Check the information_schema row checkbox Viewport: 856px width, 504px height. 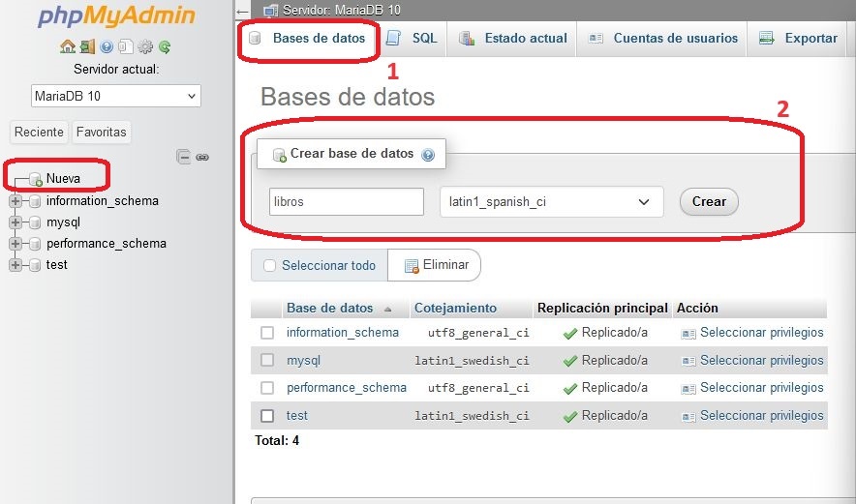[x=267, y=333]
